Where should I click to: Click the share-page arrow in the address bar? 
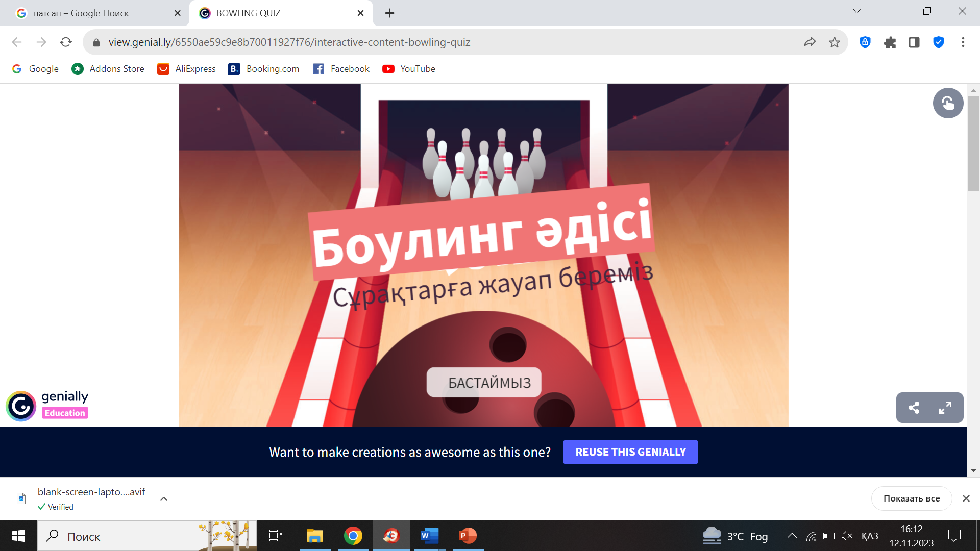[810, 42]
